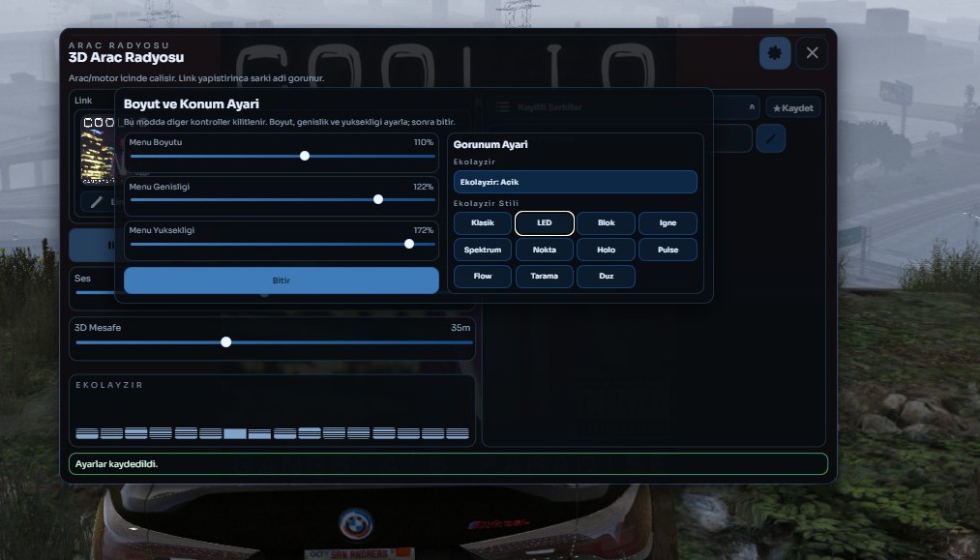Click the pencil icon under the link thumbnail

pos(97,201)
